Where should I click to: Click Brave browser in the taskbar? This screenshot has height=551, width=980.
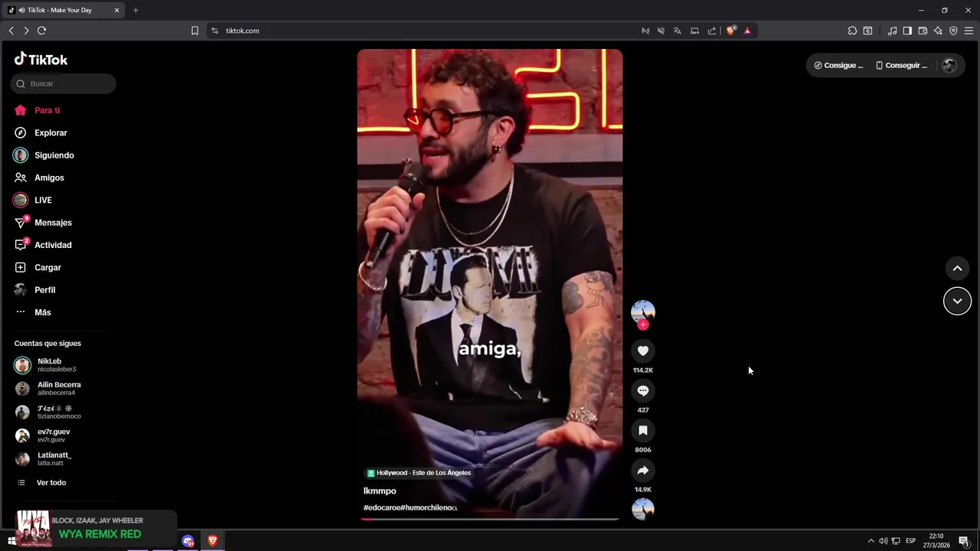pos(213,541)
